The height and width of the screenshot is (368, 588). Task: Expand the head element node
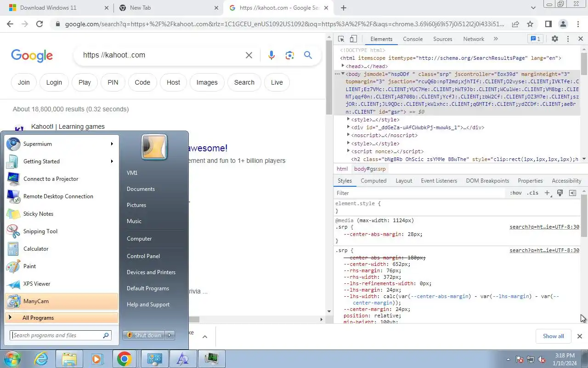343,66
